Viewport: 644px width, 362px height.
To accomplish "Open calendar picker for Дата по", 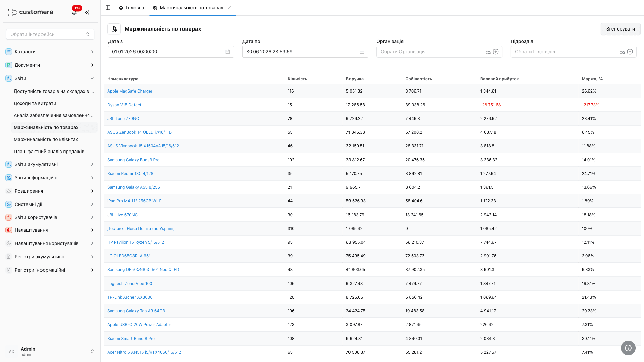I will [x=362, y=52].
